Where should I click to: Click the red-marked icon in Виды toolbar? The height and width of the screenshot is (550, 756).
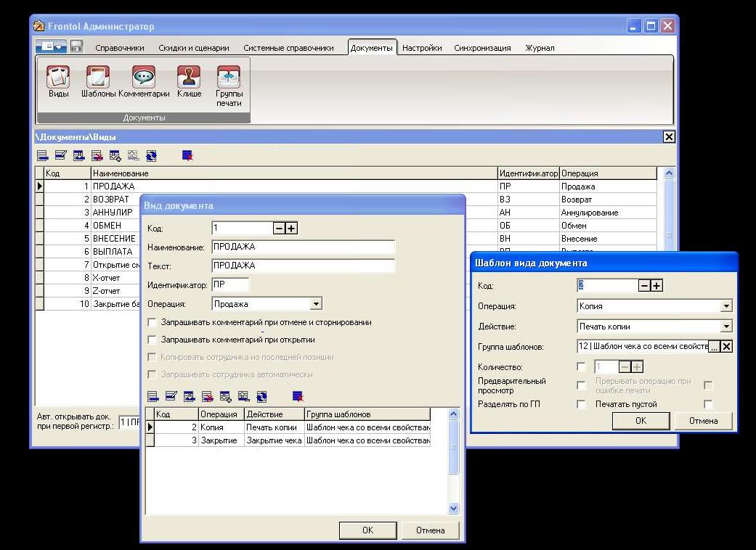click(187, 155)
